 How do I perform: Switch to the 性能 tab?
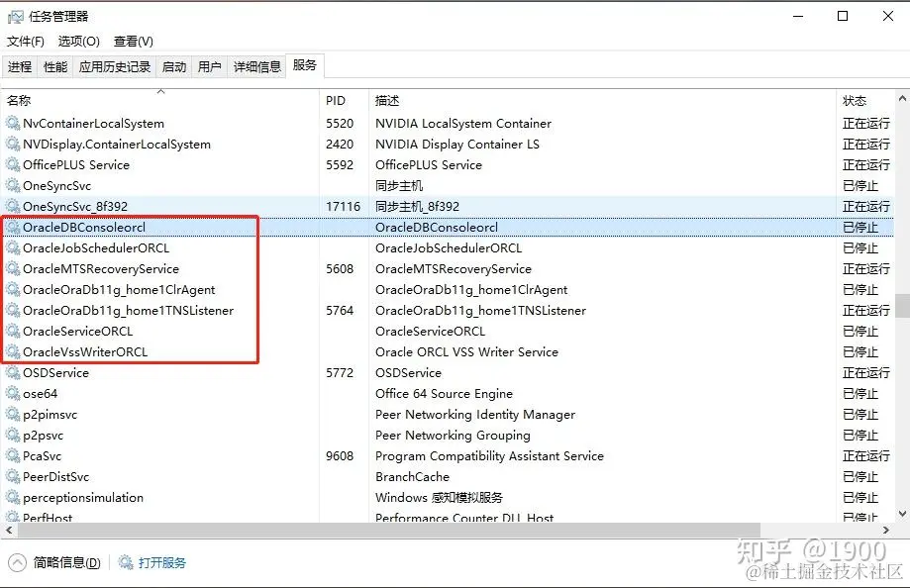[x=55, y=66]
